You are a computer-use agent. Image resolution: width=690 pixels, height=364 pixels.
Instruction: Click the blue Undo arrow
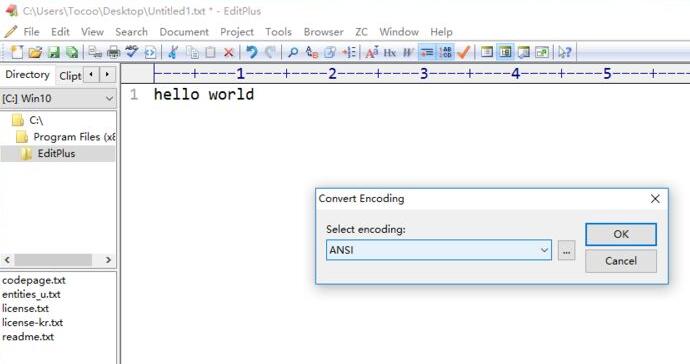click(251, 52)
